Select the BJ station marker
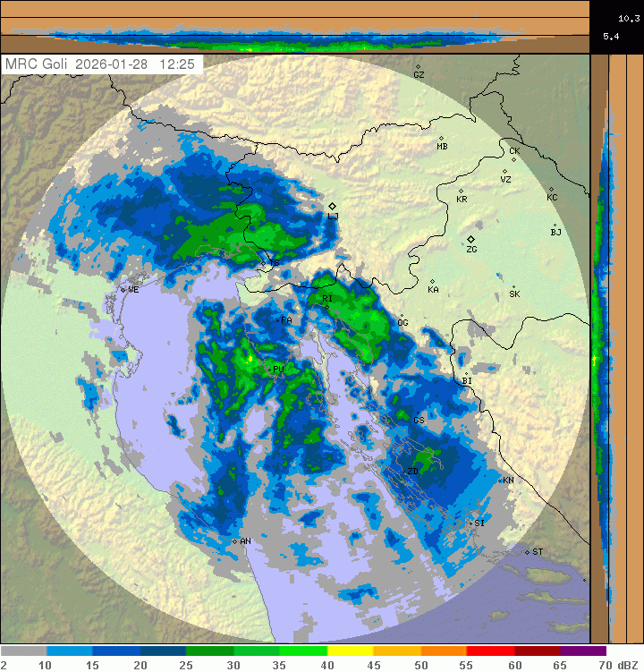 pyautogui.click(x=555, y=225)
